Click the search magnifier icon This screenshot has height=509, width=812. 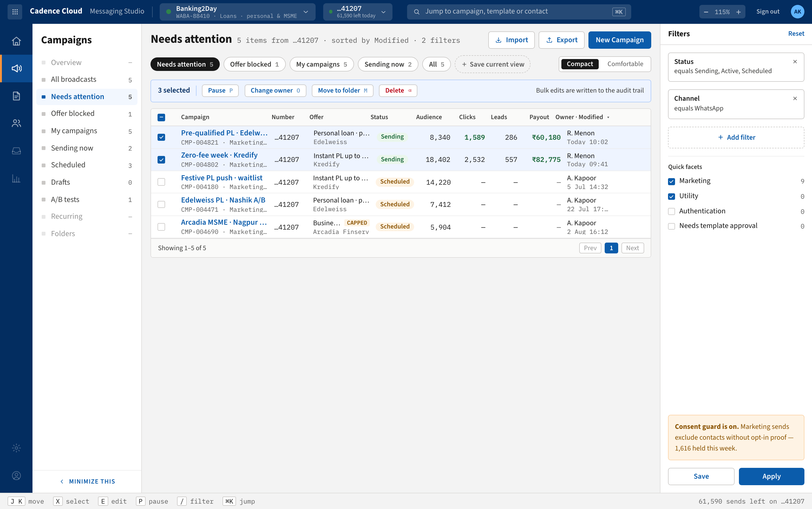point(417,12)
